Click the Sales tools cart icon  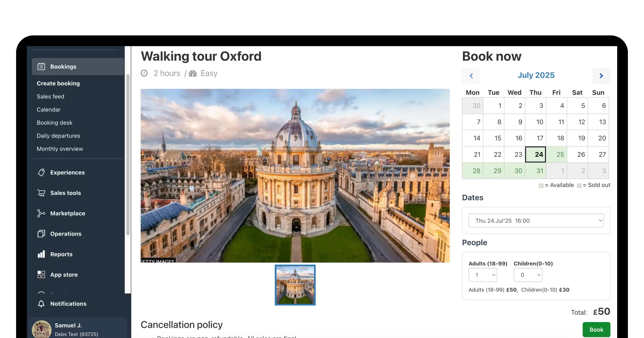pos(41,193)
